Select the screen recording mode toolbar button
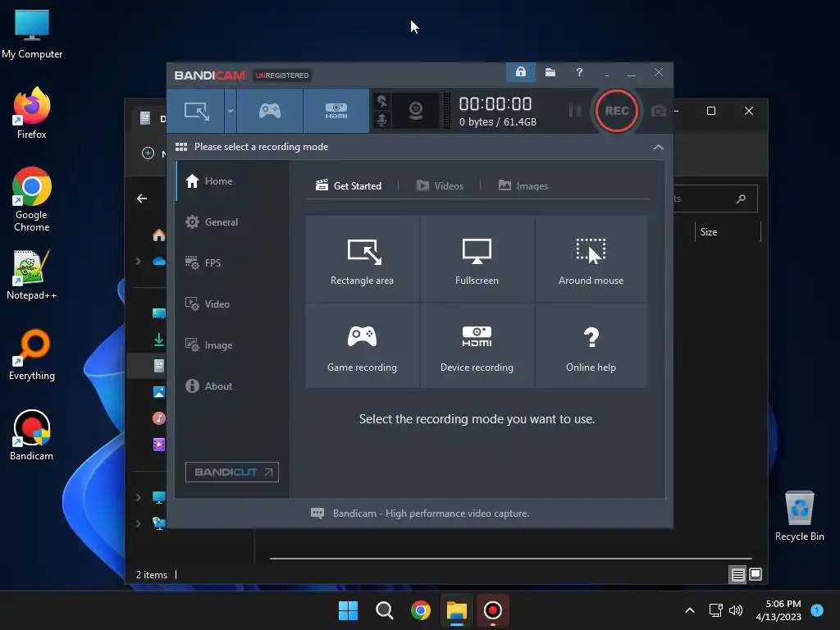The image size is (840, 630). click(195, 111)
